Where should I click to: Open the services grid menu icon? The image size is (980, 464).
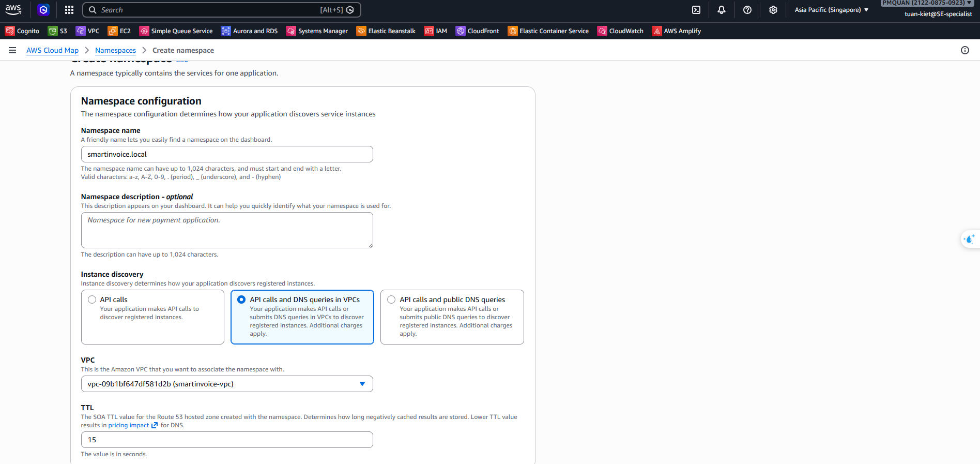pos(69,10)
